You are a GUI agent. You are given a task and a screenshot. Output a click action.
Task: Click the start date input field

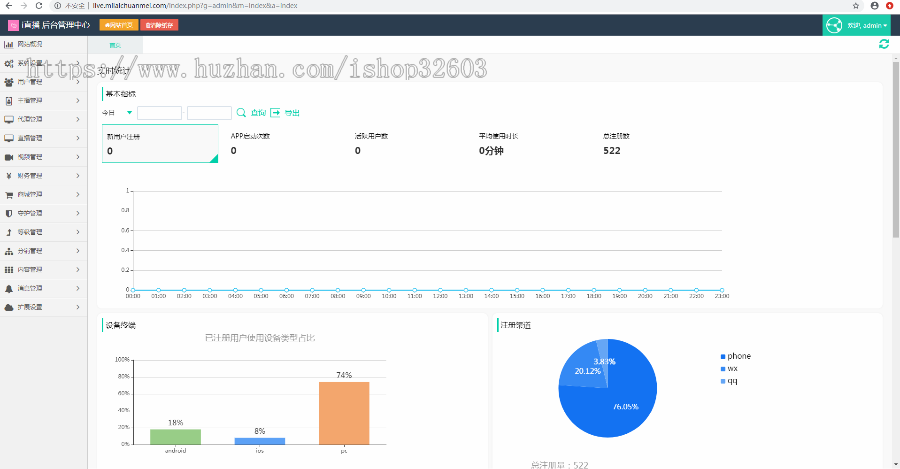click(159, 113)
